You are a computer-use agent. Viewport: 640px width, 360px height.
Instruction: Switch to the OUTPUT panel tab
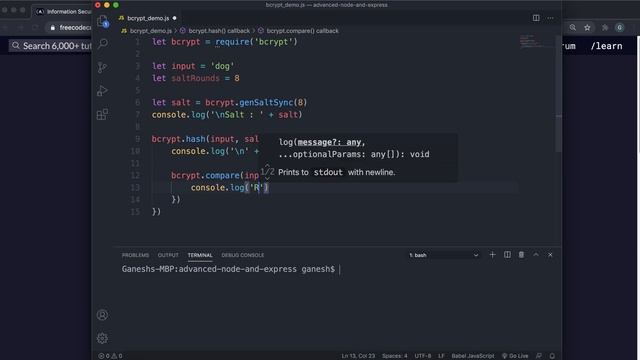point(168,255)
